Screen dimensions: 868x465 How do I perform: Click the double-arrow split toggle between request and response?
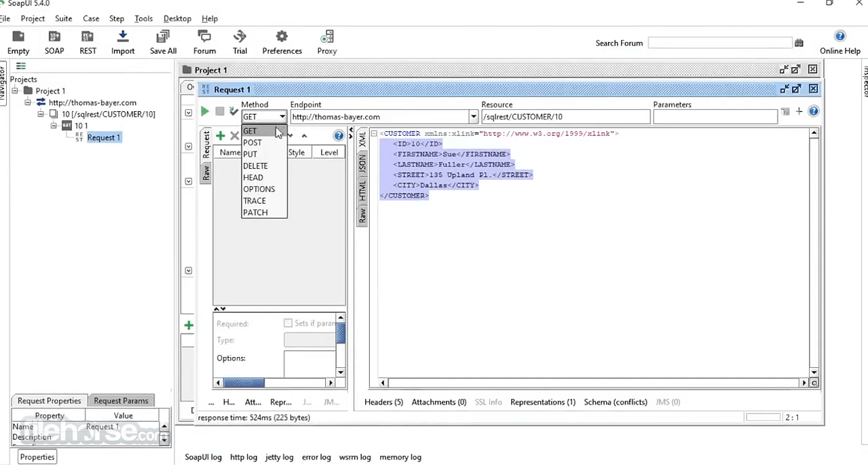click(352, 134)
